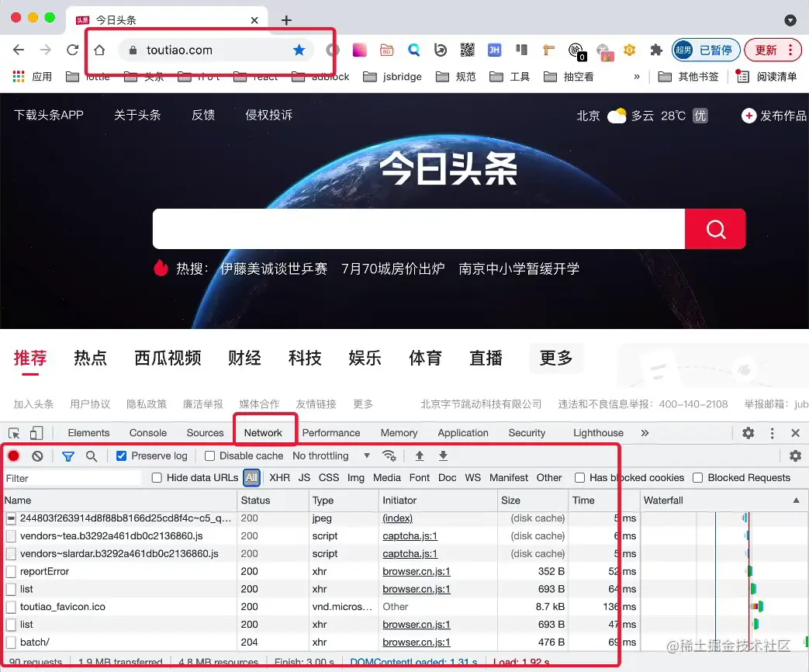Check Has blocked cookies
Viewport: 809px width, 672px height.
pos(580,478)
